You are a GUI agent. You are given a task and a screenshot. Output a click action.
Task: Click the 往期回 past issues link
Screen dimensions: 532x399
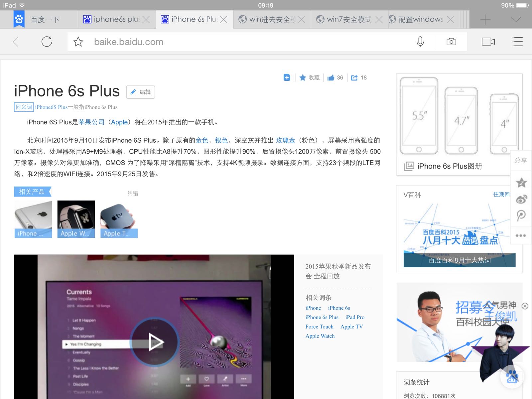(x=501, y=194)
